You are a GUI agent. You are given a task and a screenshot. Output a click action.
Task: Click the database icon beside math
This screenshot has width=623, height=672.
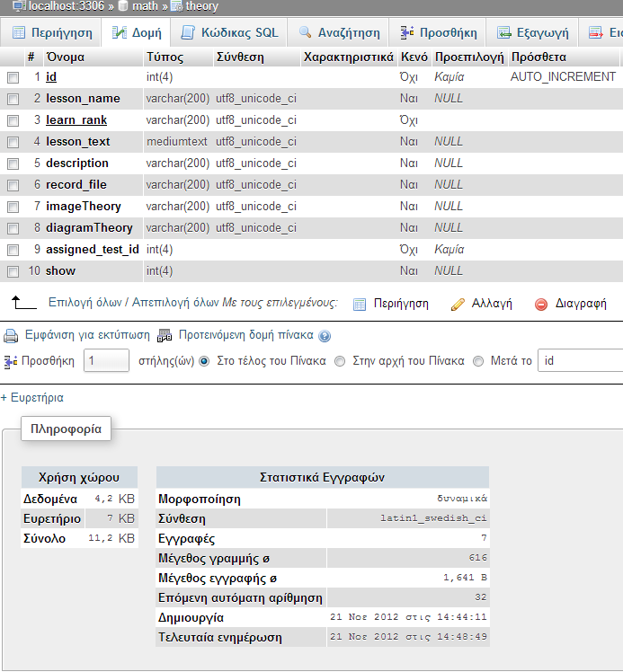123,5
